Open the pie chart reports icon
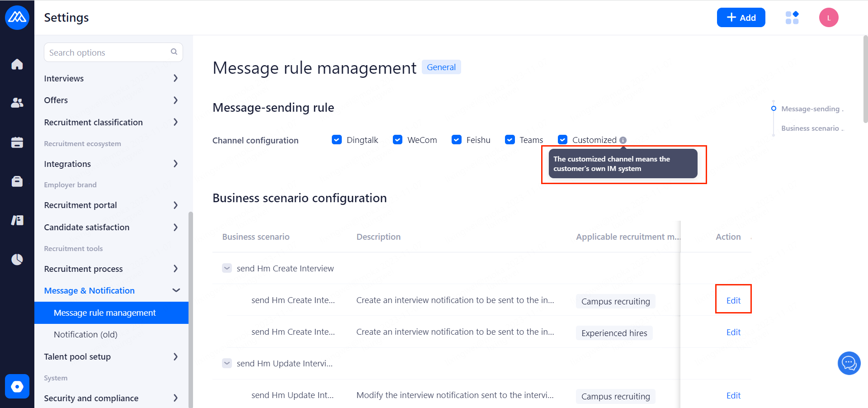This screenshot has width=868, height=408. tap(17, 260)
